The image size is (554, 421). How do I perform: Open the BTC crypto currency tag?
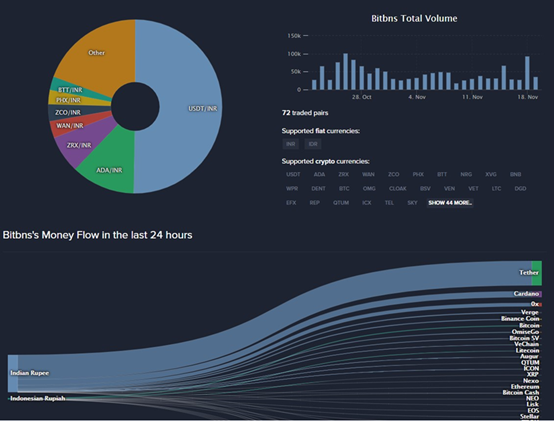coord(344,189)
